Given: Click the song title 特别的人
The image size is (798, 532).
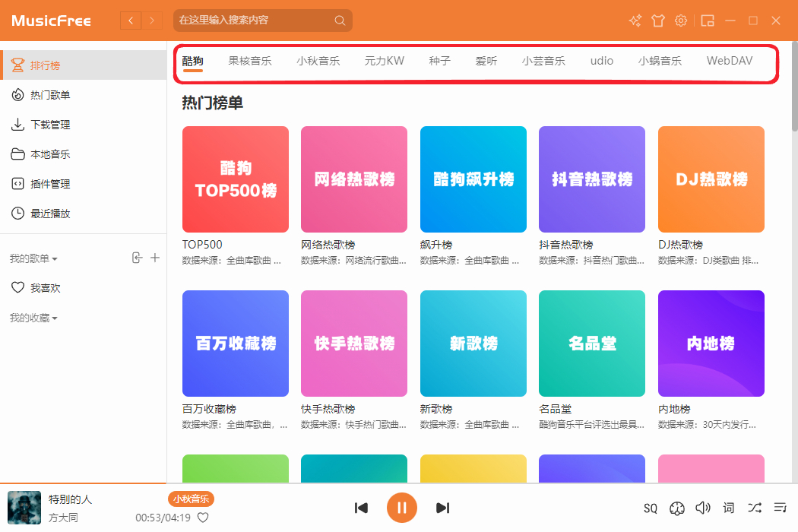Looking at the screenshot, I should pos(70,499).
